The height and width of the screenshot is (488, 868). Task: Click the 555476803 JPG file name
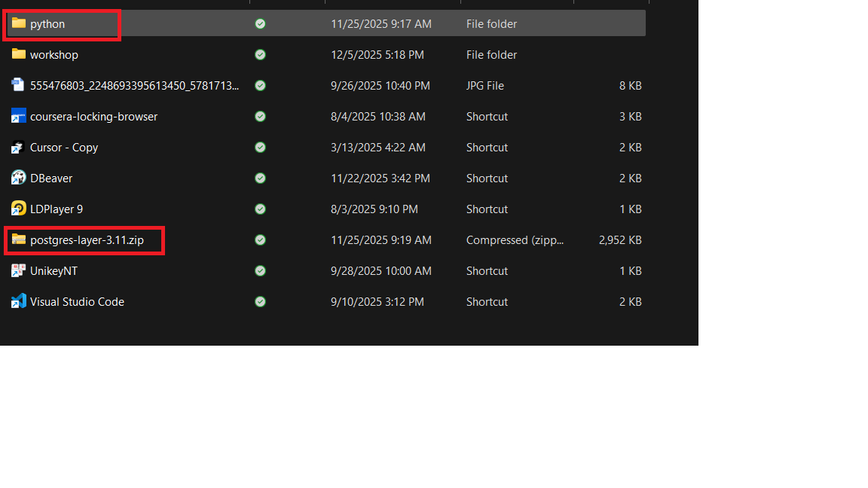point(134,86)
